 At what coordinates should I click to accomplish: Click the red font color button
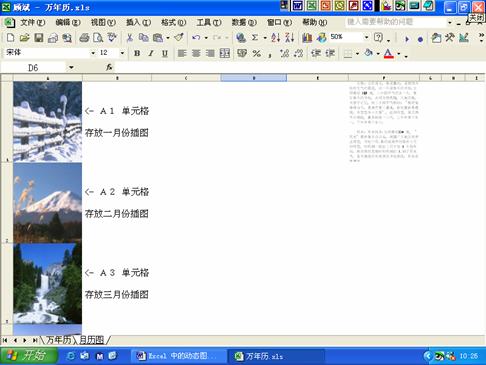(388, 53)
